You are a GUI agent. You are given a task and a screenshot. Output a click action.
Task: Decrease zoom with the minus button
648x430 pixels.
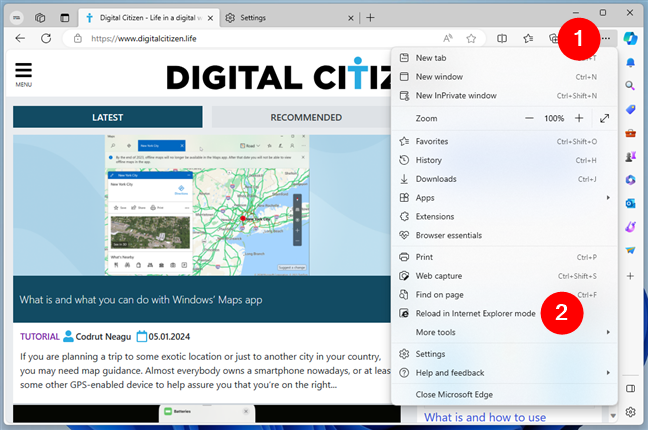529,118
